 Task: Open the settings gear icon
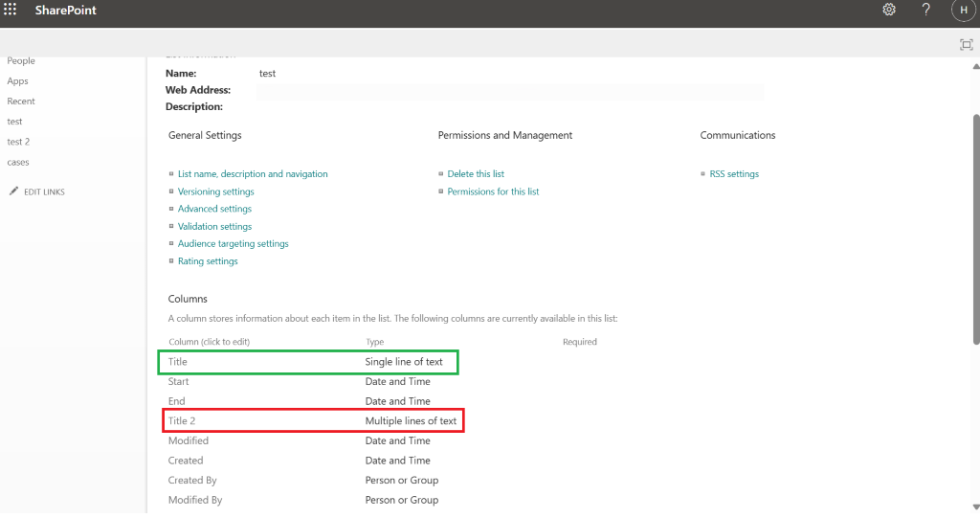point(889,10)
